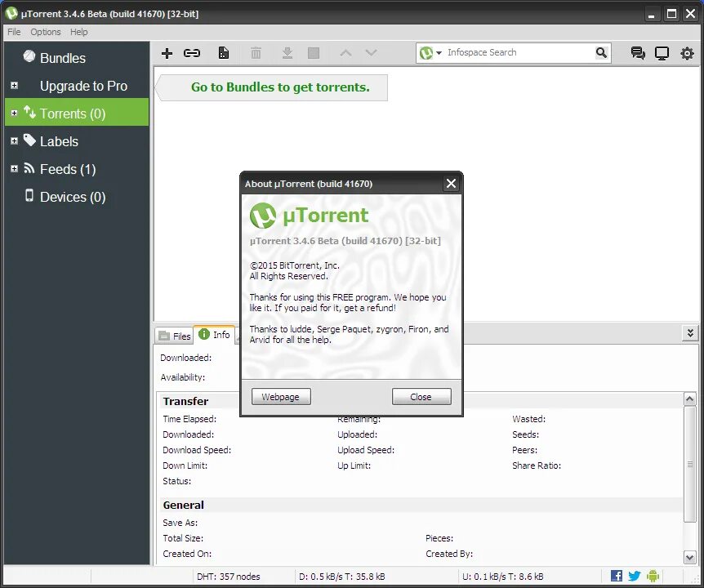The image size is (704, 588).
Task: Click the Add Torrent plus icon
Action: coord(167,53)
